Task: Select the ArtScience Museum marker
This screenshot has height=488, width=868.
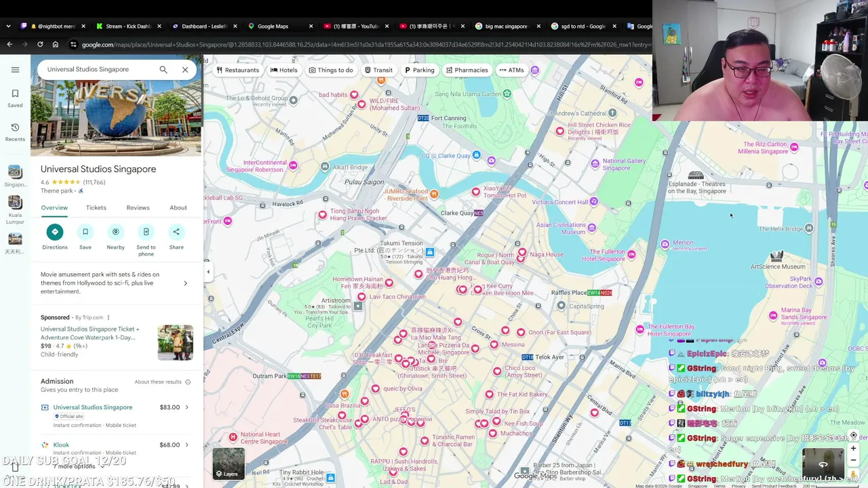Action: [x=776, y=257]
